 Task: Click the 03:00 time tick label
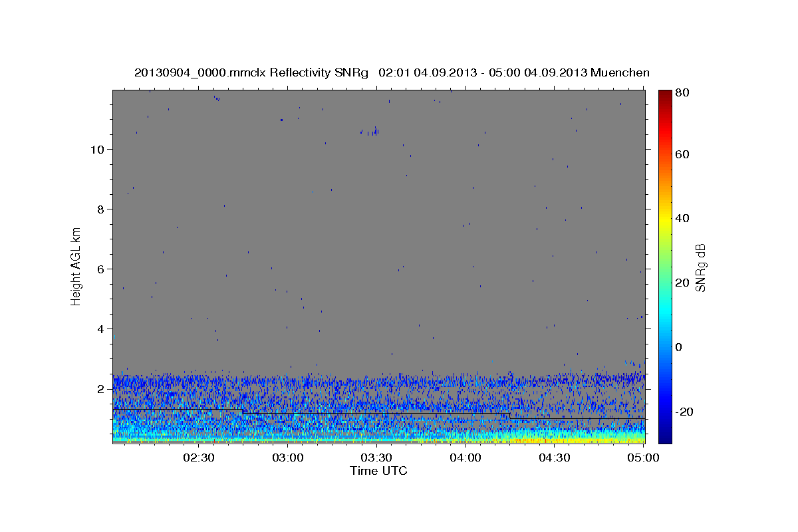tap(288, 458)
